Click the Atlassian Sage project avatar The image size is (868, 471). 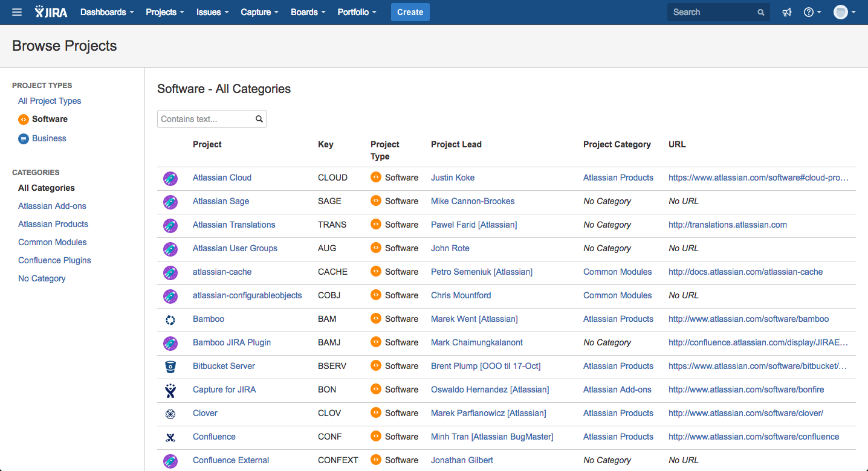pyautogui.click(x=170, y=202)
